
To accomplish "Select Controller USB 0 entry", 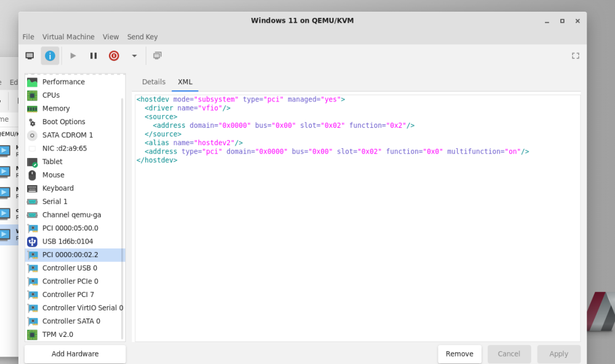I will (75, 268).
